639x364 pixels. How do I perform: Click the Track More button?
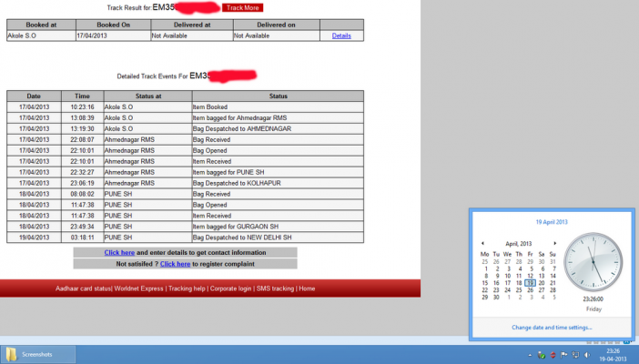[242, 8]
